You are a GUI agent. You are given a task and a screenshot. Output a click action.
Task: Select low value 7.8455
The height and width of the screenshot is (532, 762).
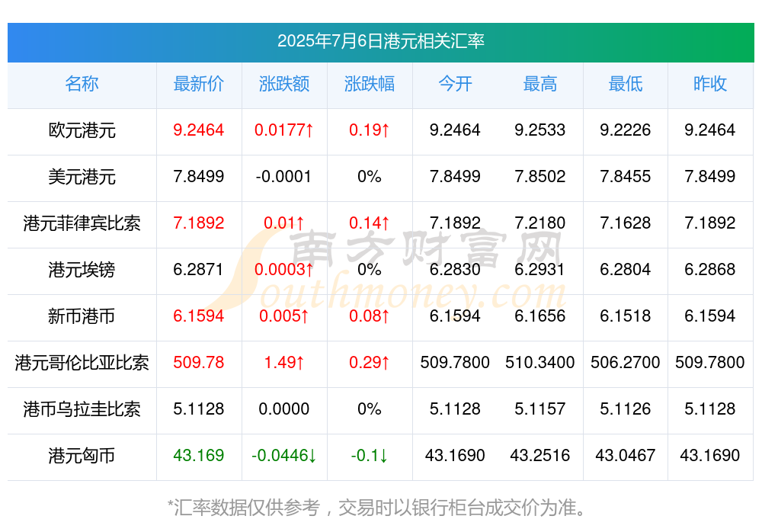pyautogui.click(x=626, y=176)
